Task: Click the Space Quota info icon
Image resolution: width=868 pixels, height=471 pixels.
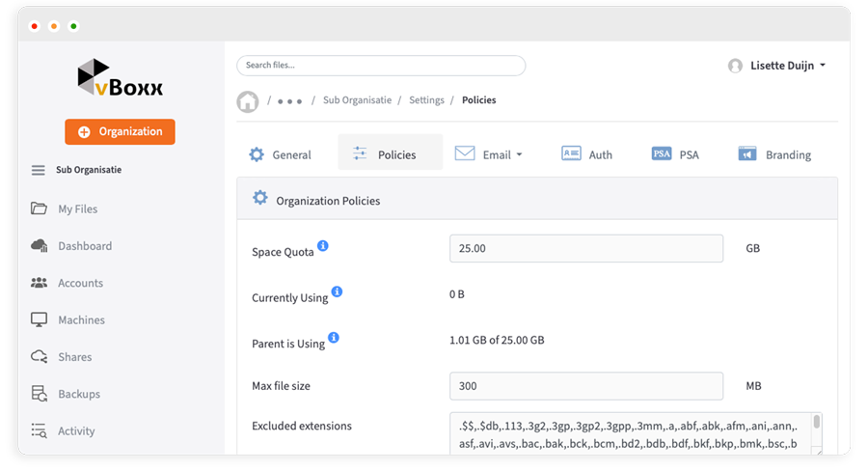Action: point(323,246)
